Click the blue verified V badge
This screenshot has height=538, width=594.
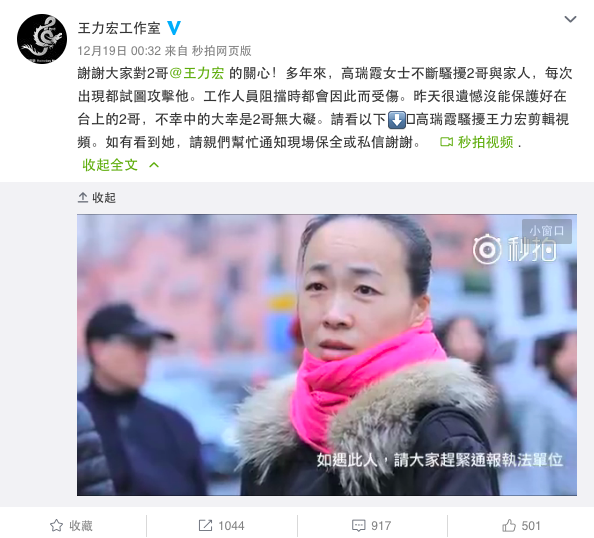pyautogui.click(x=174, y=28)
